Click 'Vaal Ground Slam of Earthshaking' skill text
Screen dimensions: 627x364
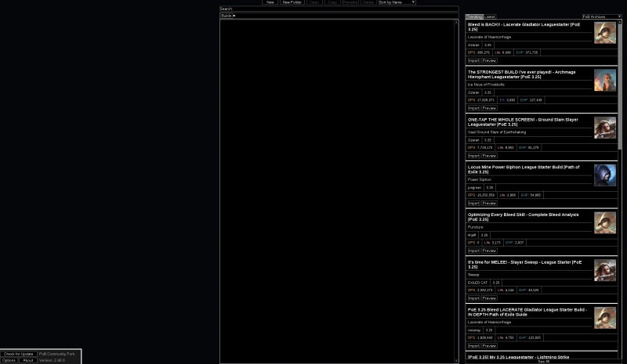[497, 132]
